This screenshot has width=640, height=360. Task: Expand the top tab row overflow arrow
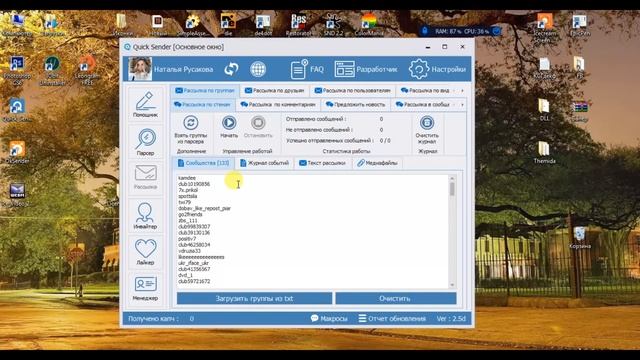tap(462, 91)
